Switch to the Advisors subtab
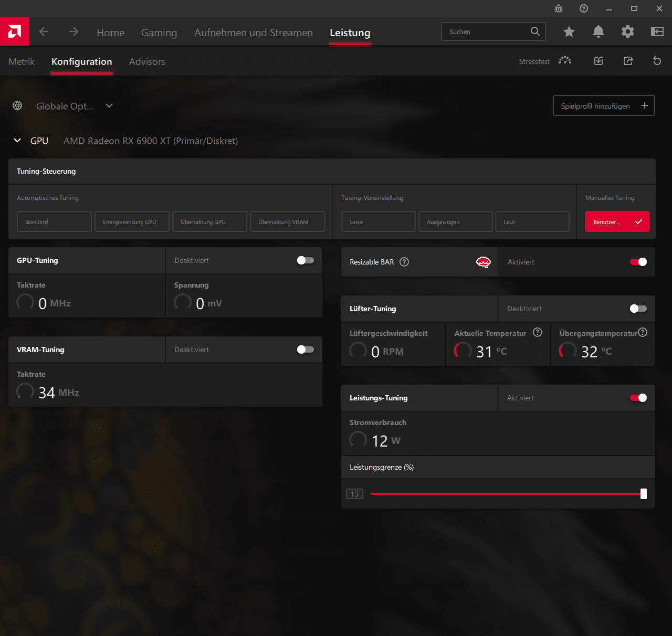 [x=147, y=61]
